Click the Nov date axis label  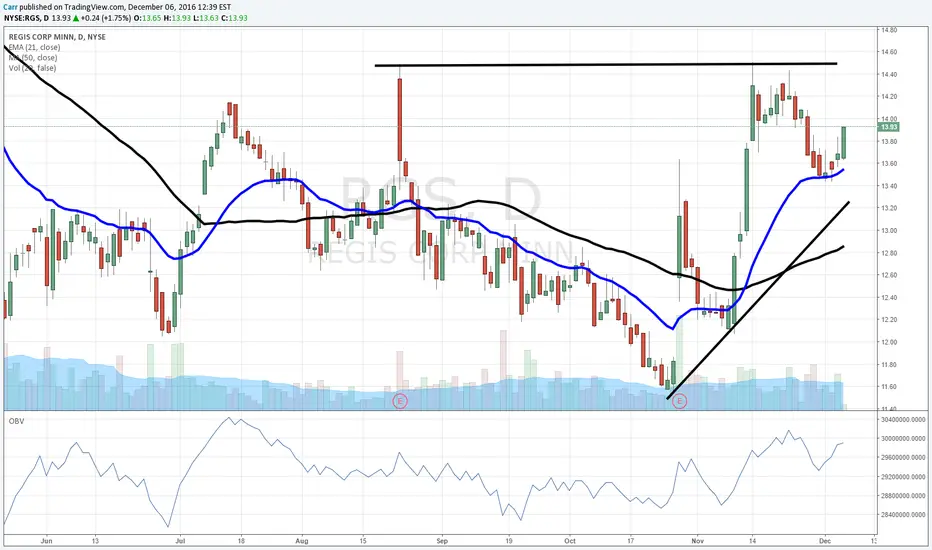click(x=697, y=541)
